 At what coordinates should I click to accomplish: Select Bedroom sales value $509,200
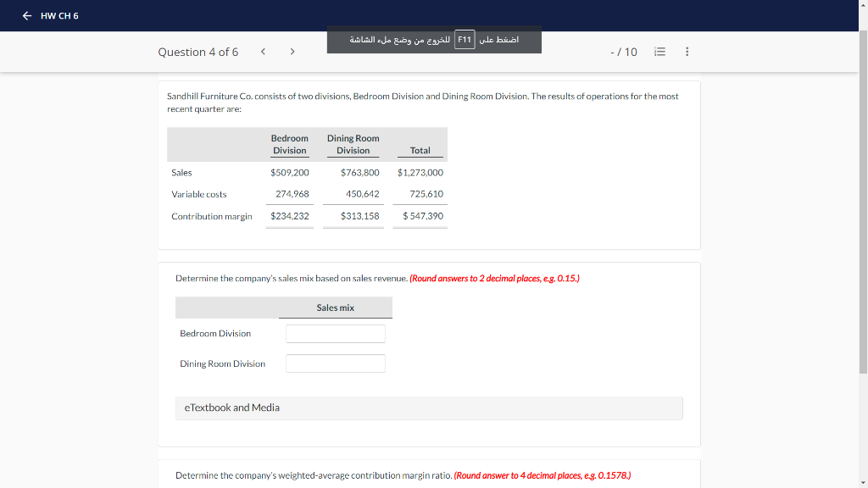point(290,173)
